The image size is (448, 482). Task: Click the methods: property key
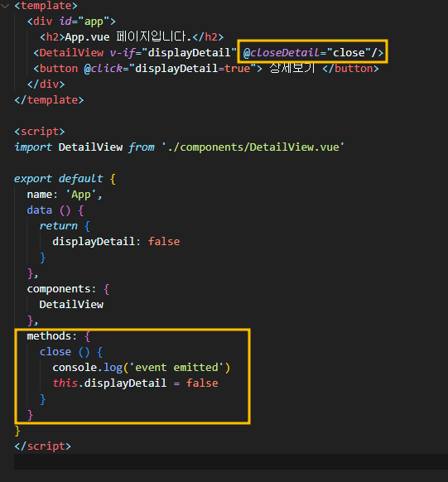[51, 336]
